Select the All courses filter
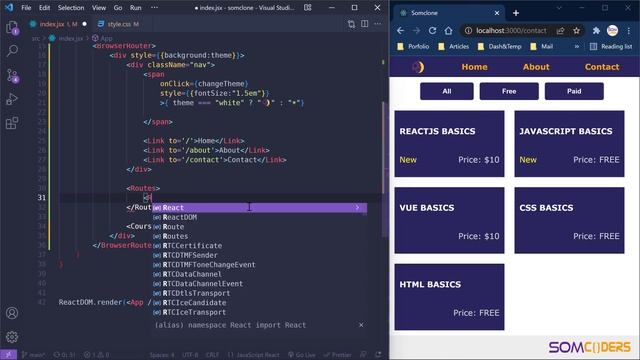The width and height of the screenshot is (640, 360). [x=447, y=91]
